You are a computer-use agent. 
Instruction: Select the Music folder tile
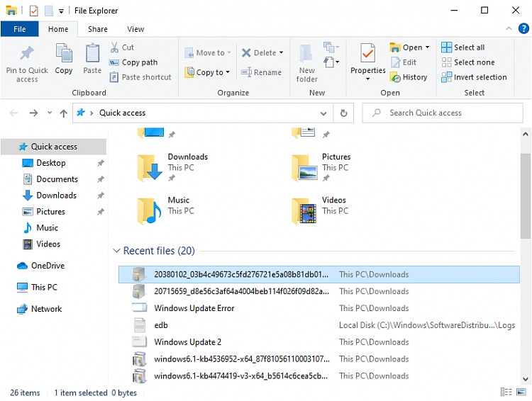tap(166, 211)
